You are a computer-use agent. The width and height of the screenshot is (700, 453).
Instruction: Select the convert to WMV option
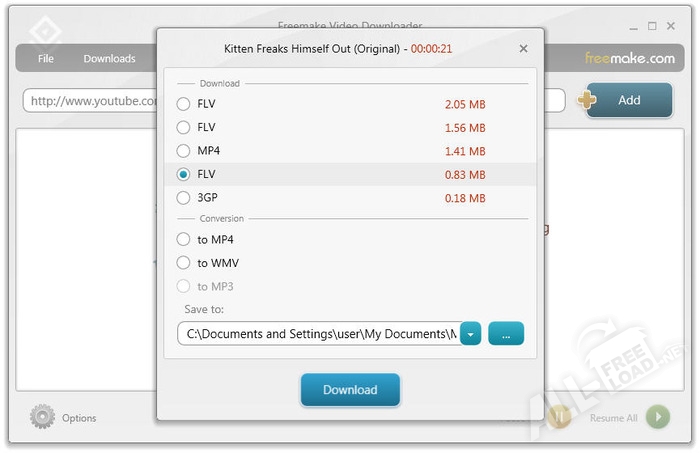[183, 263]
